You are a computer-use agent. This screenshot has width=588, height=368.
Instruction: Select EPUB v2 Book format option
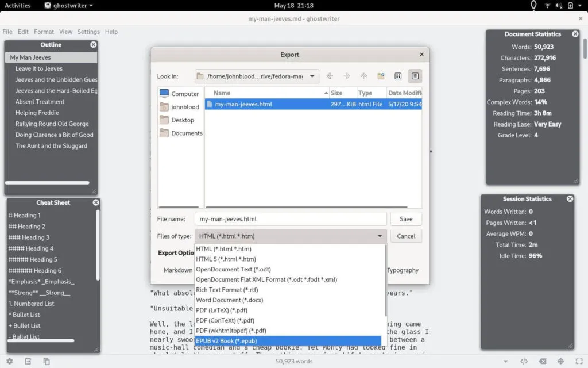point(288,341)
